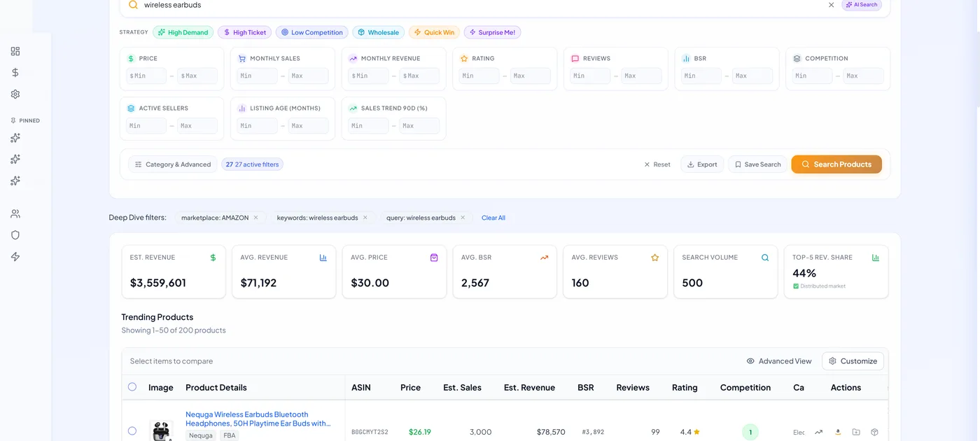
Task: Click the Rating Min field
Action: click(x=479, y=76)
